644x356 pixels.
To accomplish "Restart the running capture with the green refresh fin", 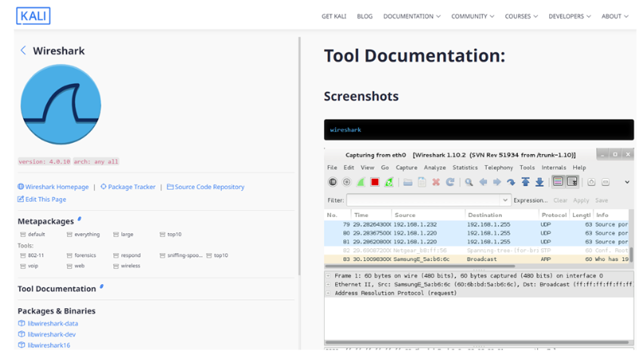I will click(389, 182).
